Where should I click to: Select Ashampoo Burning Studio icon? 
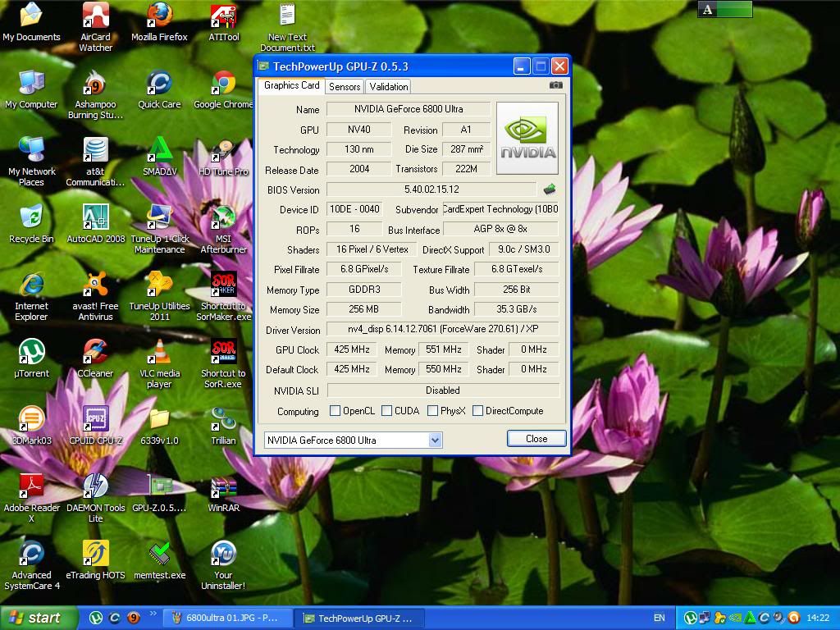point(95,95)
